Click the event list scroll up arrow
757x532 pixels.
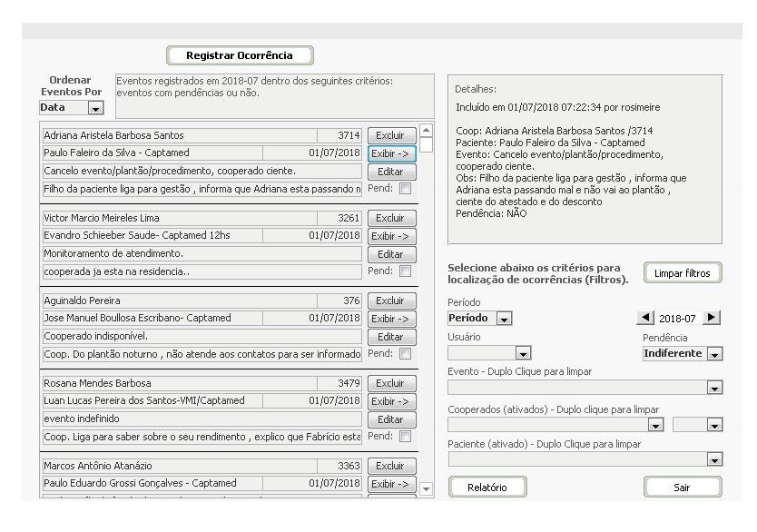(x=426, y=131)
